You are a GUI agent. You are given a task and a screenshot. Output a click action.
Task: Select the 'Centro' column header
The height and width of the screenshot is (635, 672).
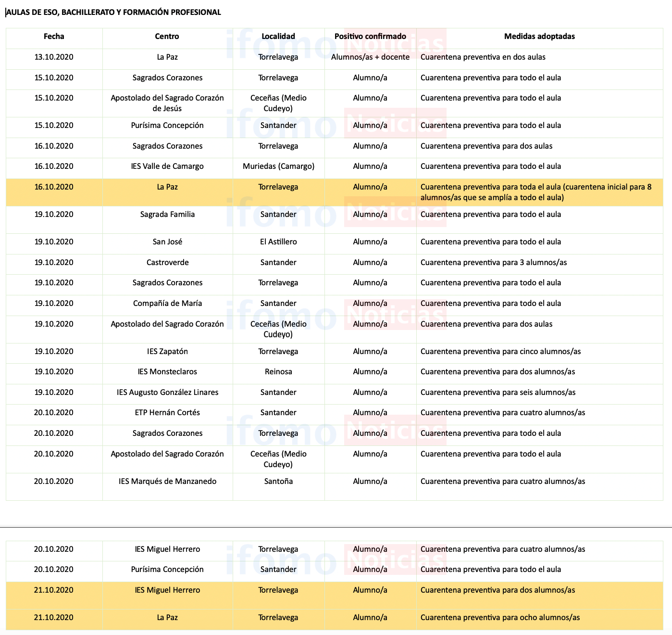click(167, 37)
